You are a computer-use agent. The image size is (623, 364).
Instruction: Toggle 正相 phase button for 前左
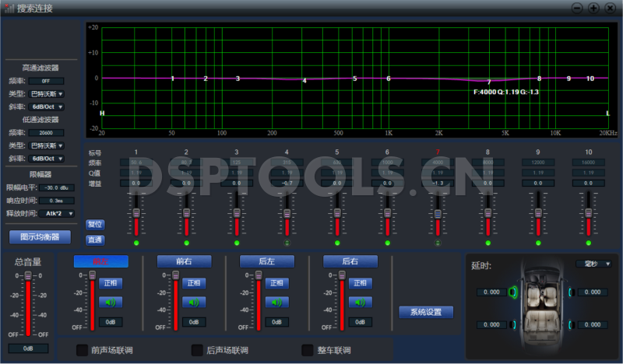pyautogui.click(x=111, y=283)
